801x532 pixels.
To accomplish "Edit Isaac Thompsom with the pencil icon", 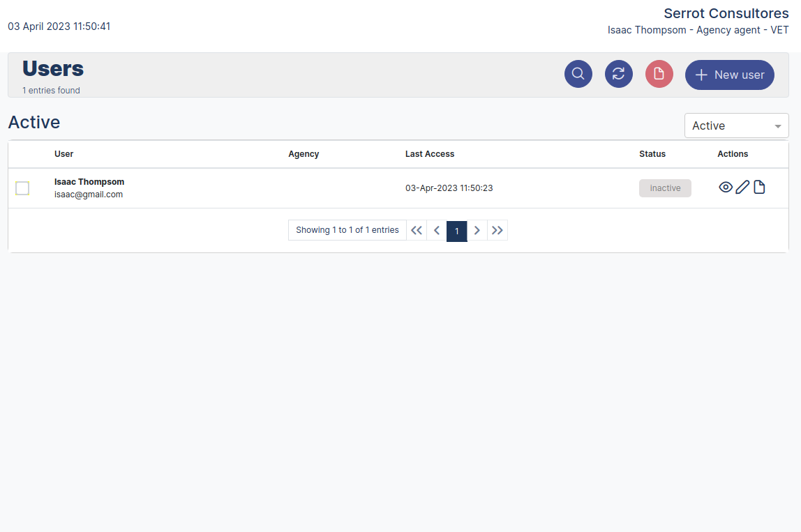I will pyautogui.click(x=742, y=187).
